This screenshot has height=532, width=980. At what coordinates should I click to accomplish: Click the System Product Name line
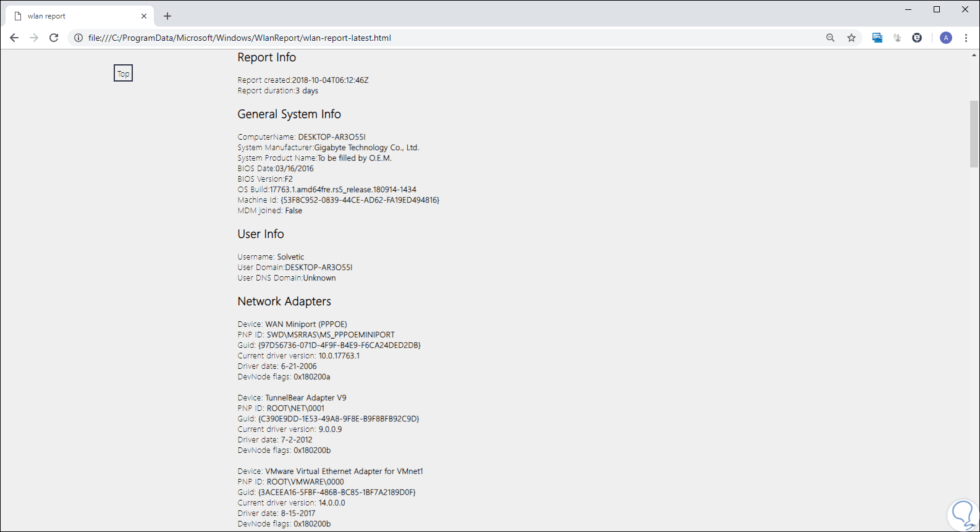pos(315,158)
